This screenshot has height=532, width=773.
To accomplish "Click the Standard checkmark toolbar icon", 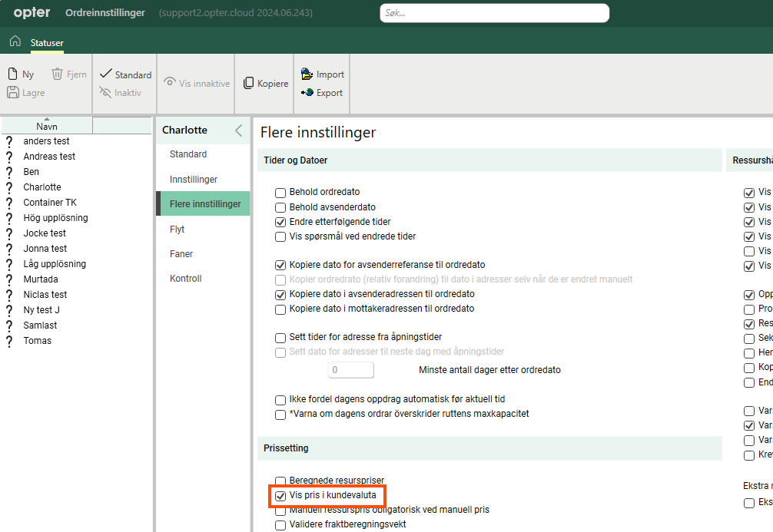I will pyautogui.click(x=106, y=74).
